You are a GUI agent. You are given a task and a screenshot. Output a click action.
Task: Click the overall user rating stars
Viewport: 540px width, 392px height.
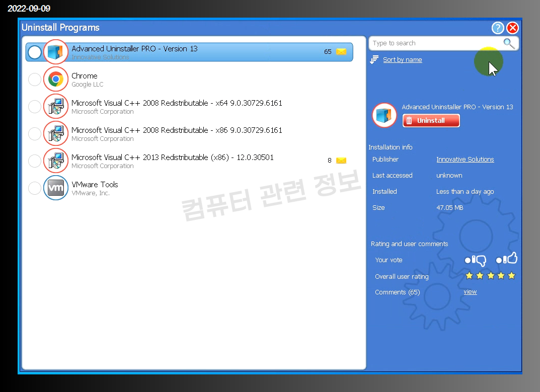tap(490, 276)
